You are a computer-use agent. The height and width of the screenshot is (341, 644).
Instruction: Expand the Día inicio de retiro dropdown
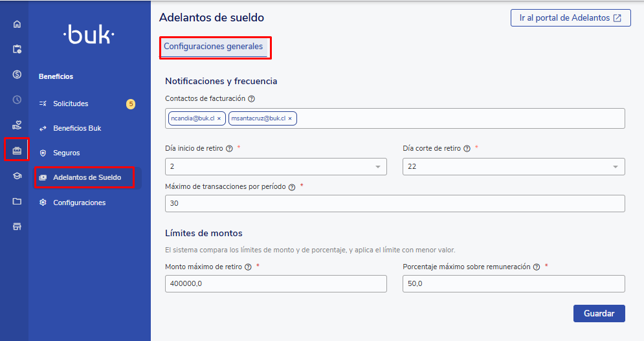(276, 167)
